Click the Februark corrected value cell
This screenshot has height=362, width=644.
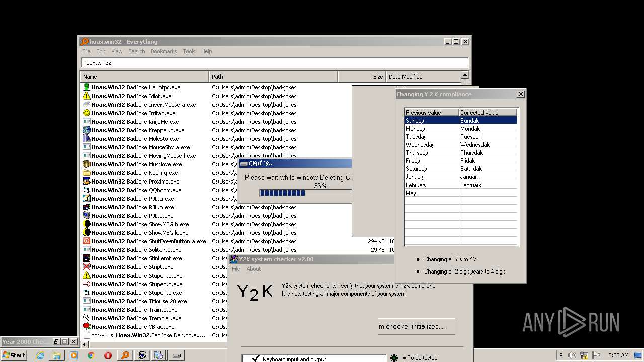pos(488,185)
